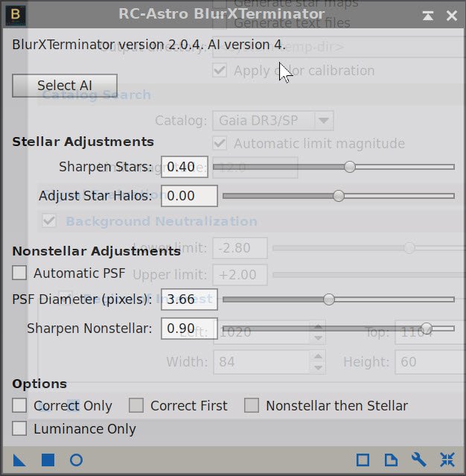Screen dimensions: 466x476
Task: Click the Sharpen Nonstellar value field
Action: (x=189, y=329)
